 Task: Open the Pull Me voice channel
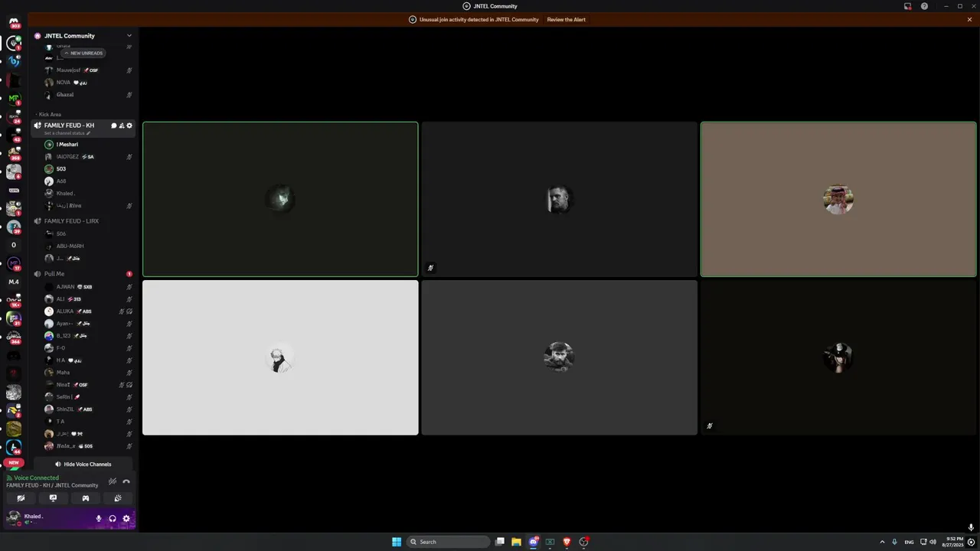point(54,274)
